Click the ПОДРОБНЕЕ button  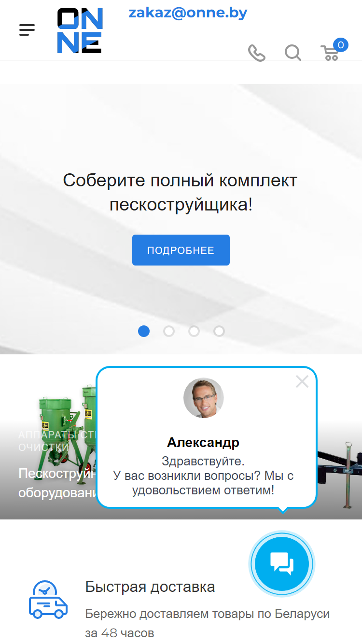(x=181, y=250)
